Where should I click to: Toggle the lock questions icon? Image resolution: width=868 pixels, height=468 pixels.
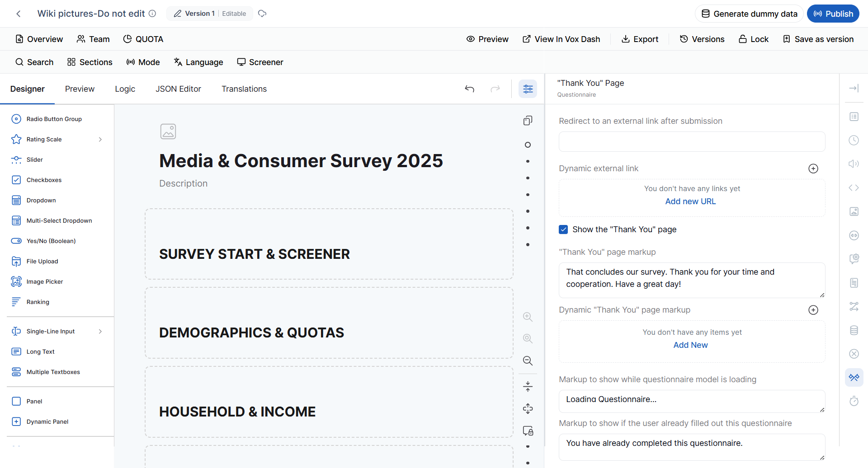(528, 431)
